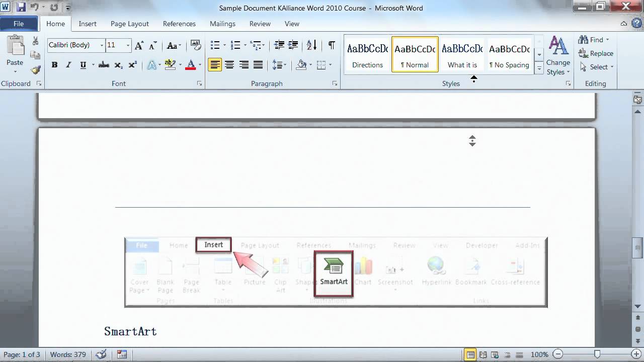This screenshot has width=644, height=362.
Task: Apply the Directions style
Action: coord(368,54)
